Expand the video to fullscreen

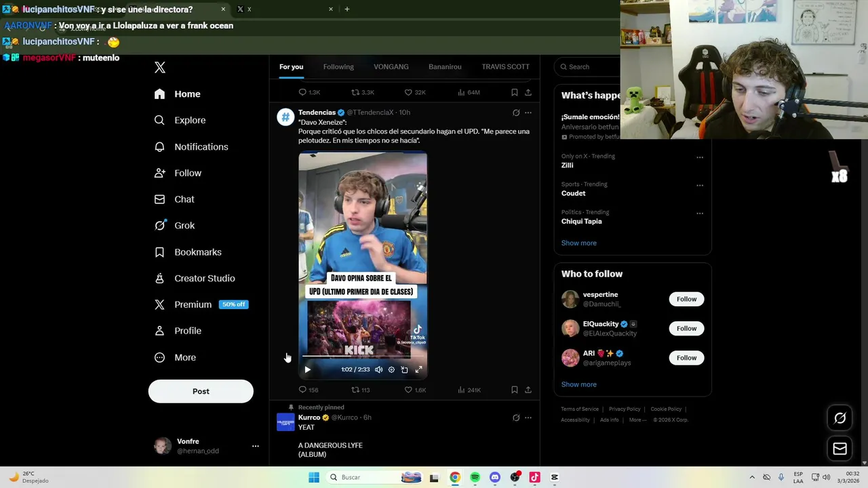pos(418,369)
